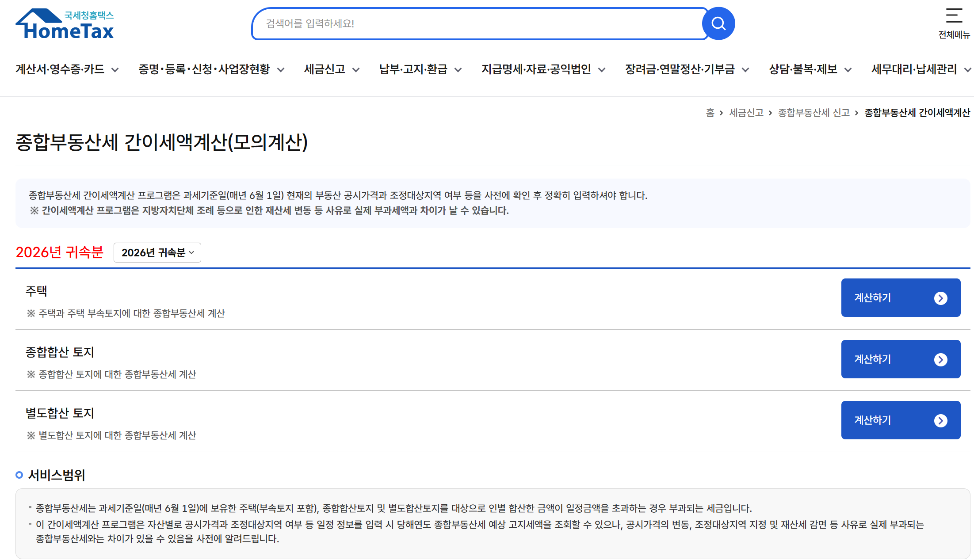
Task: Expand chevron next to 계산서·영수증·카드
Action: [115, 70]
